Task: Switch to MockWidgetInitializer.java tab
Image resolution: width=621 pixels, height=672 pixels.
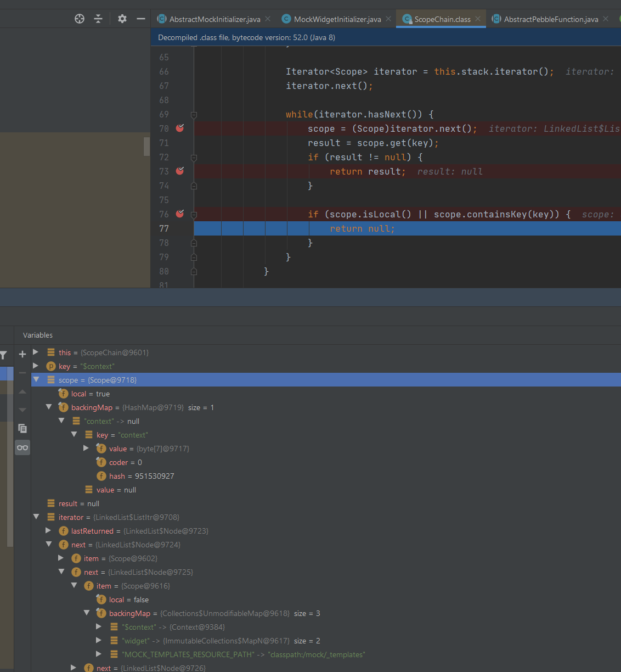Action: click(x=337, y=19)
